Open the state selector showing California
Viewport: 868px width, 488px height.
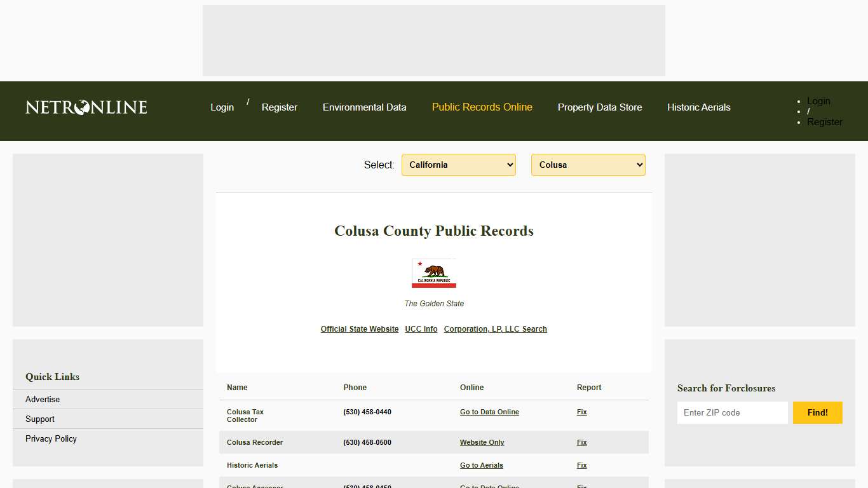[x=458, y=165]
